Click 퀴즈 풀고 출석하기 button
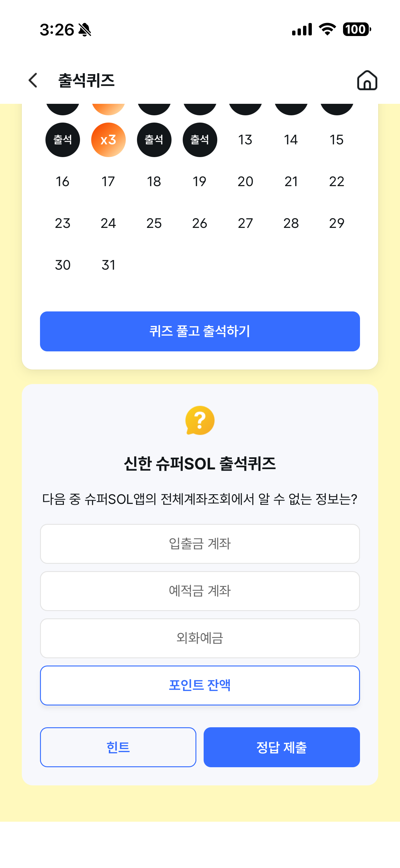 [x=200, y=331]
